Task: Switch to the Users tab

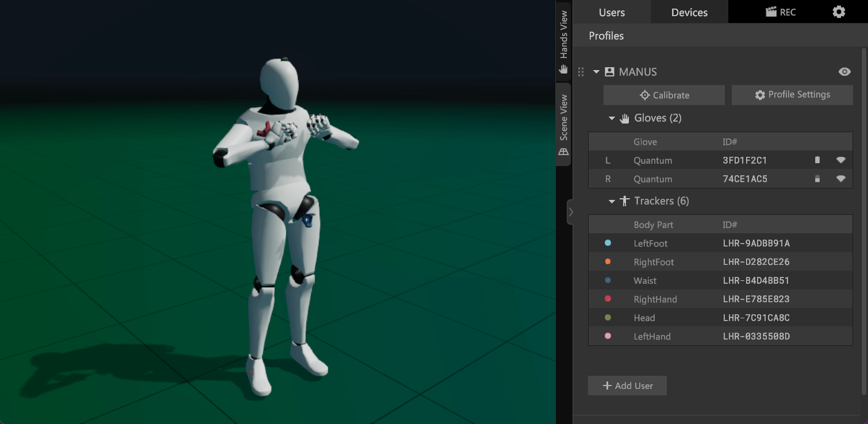Action: click(612, 12)
